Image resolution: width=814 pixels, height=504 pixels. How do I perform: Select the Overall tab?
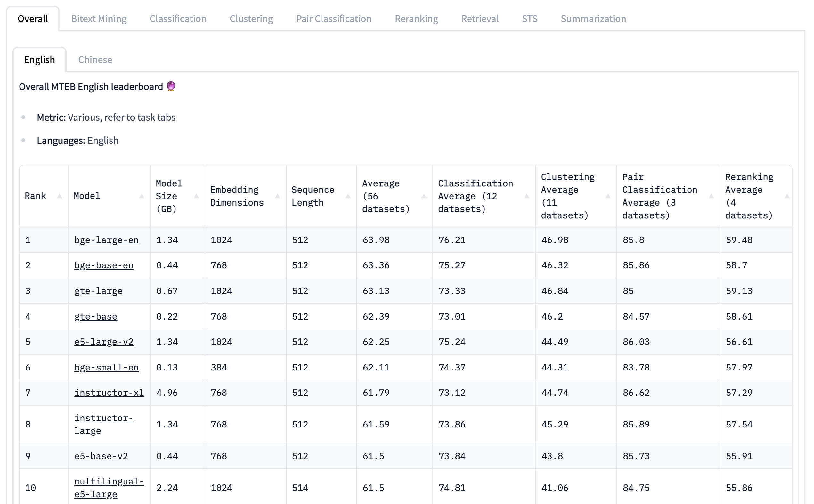coord(33,19)
